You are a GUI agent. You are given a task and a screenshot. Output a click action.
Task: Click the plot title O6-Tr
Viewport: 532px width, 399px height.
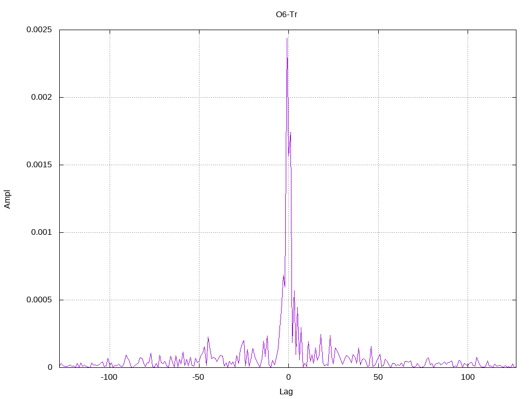tap(286, 15)
